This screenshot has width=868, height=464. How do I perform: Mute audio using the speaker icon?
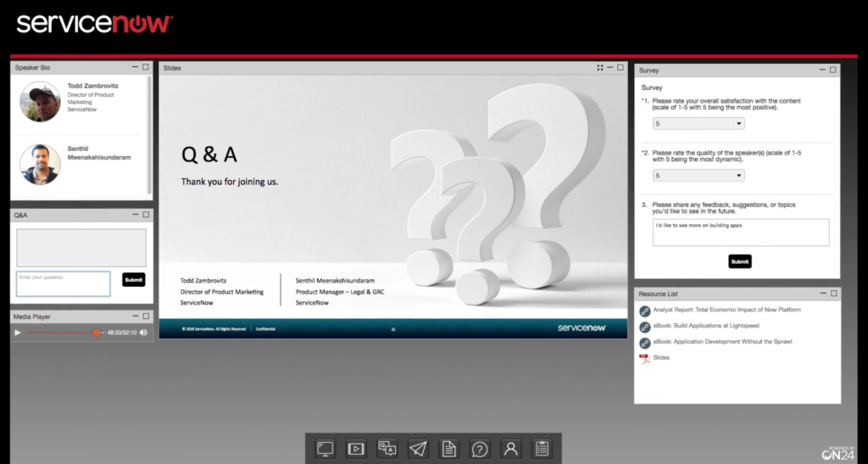tap(143, 333)
